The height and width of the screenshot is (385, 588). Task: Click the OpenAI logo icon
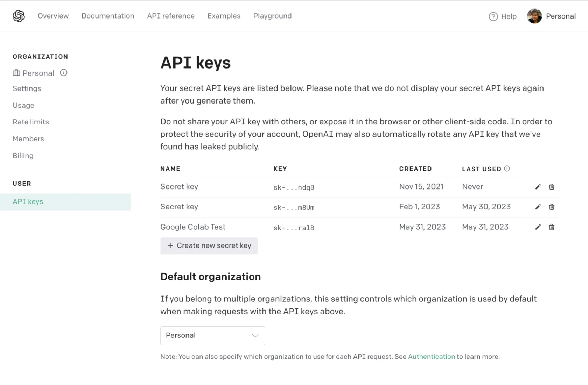[x=19, y=16]
